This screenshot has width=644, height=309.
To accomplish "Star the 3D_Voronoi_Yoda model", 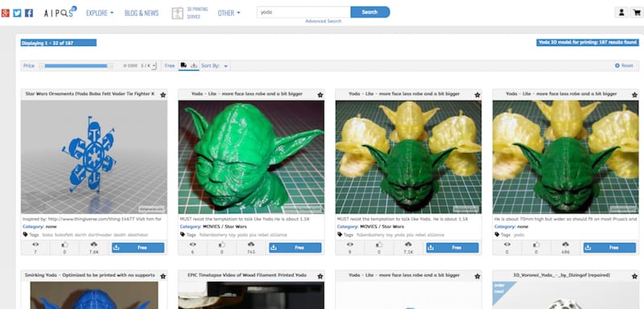I will [x=634, y=276].
